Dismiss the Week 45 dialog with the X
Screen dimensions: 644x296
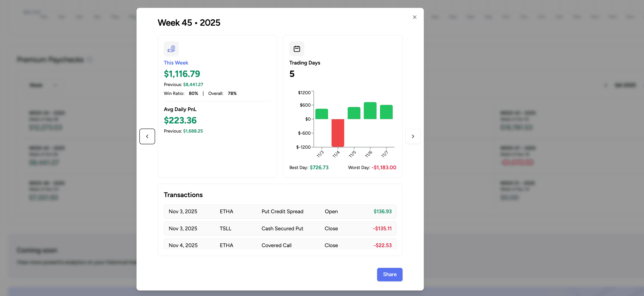(x=415, y=17)
